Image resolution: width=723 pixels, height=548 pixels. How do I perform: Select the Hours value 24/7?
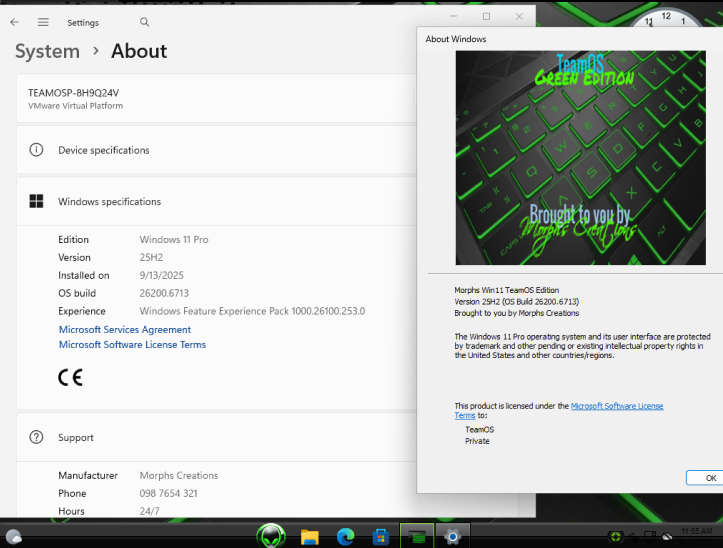pyautogui.click(x=149, y=511)
